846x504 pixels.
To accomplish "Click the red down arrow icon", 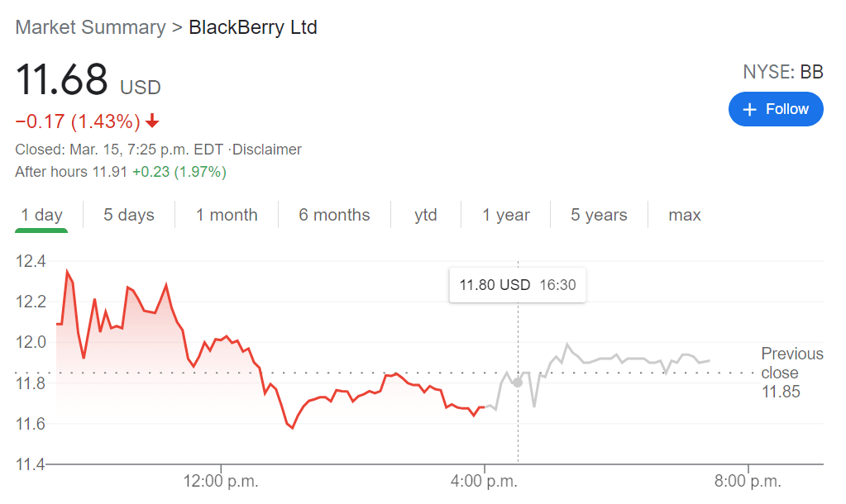I will [x=152, y=121].
